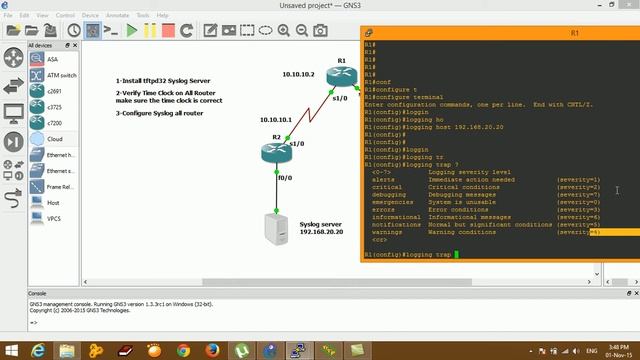The height and width of the screenshot is (360, 640).
Task: Open the View menu
Action: coord(42,16)
